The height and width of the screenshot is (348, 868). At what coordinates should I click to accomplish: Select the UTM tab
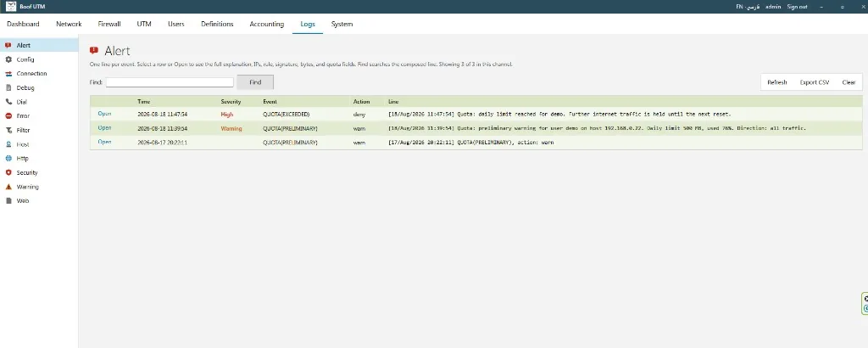tap(144, 24)
